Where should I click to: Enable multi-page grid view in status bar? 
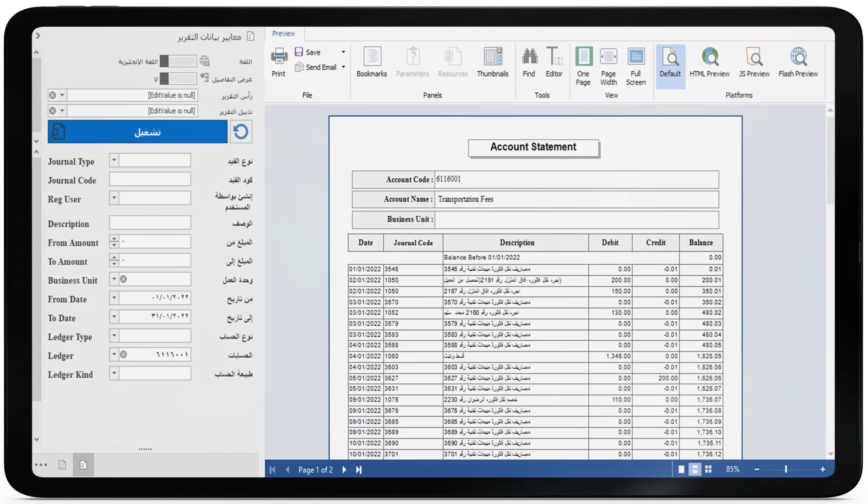708,469
